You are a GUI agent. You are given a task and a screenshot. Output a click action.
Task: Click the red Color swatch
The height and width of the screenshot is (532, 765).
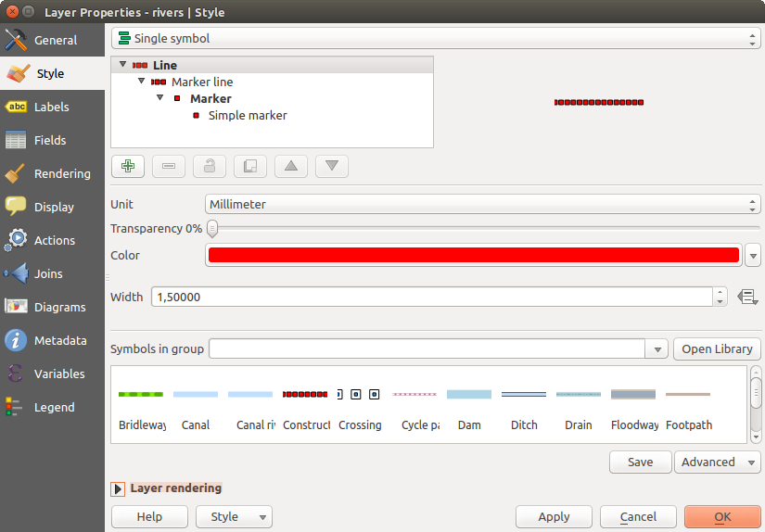point(473,256)
